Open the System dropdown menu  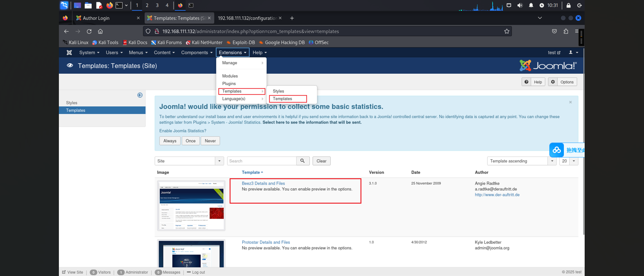tap(89, 52)
